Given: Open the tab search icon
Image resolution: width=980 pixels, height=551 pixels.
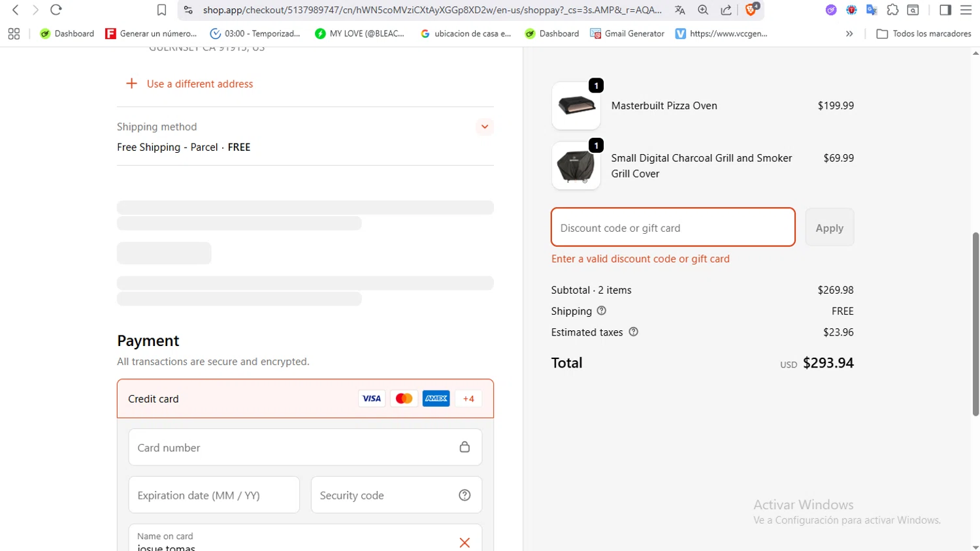Looking at the screenshot, I should click(913, 10).
